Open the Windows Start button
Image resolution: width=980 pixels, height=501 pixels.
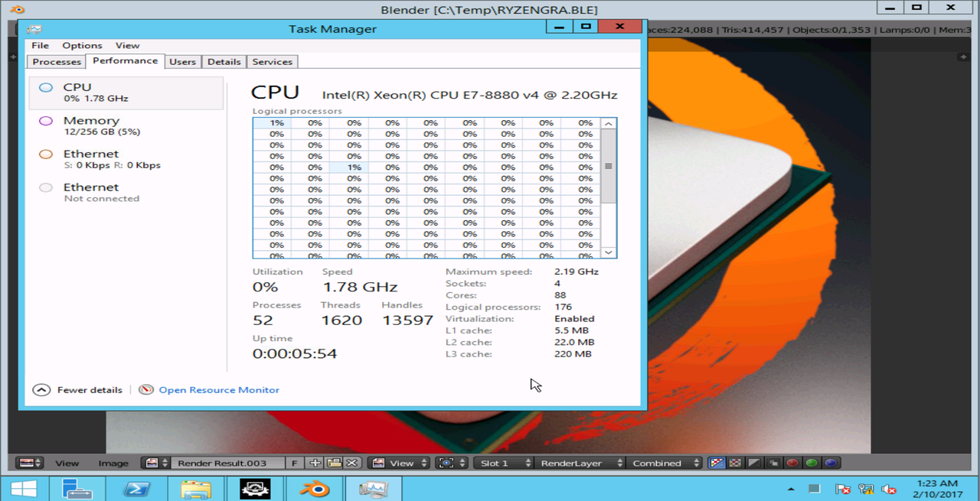coord(24,489)
